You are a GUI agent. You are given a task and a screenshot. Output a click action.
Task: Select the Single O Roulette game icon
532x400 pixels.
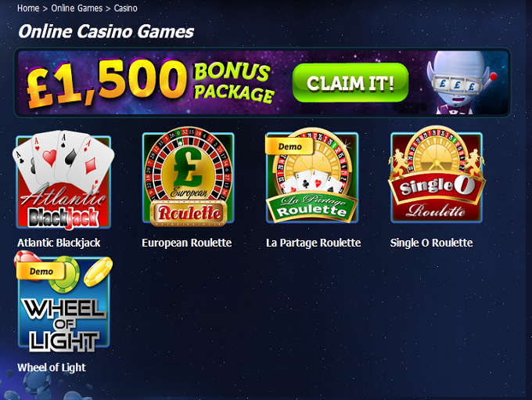(x=437, y=175)
